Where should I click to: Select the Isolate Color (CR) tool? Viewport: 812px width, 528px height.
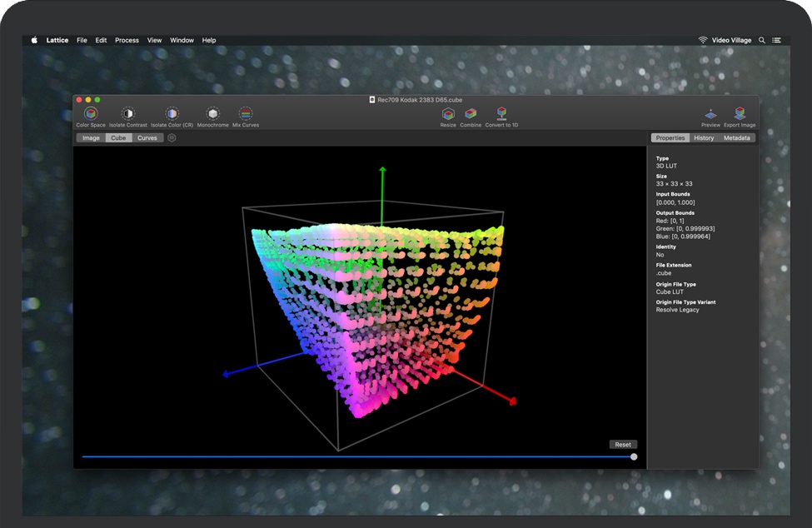click(x=171, y=115)
